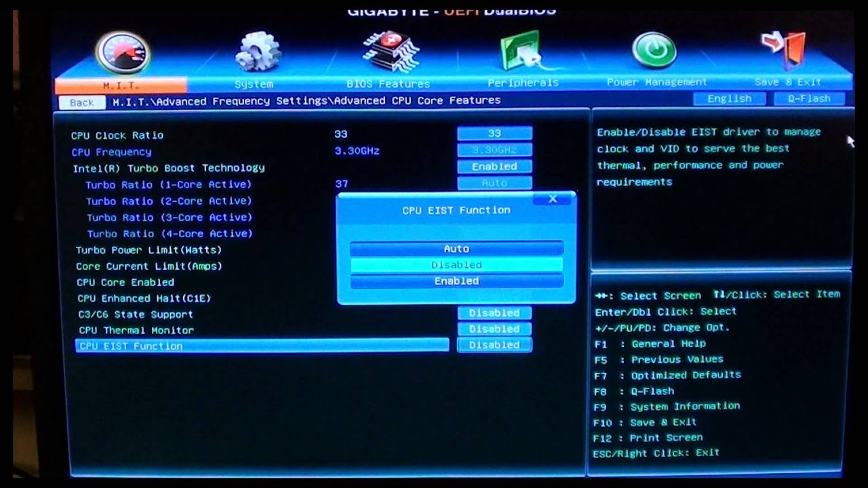Image resolution: width=868 pixels, height=488 pixels.
Task: Click the Back button
Action: click(x=81, y=102)
